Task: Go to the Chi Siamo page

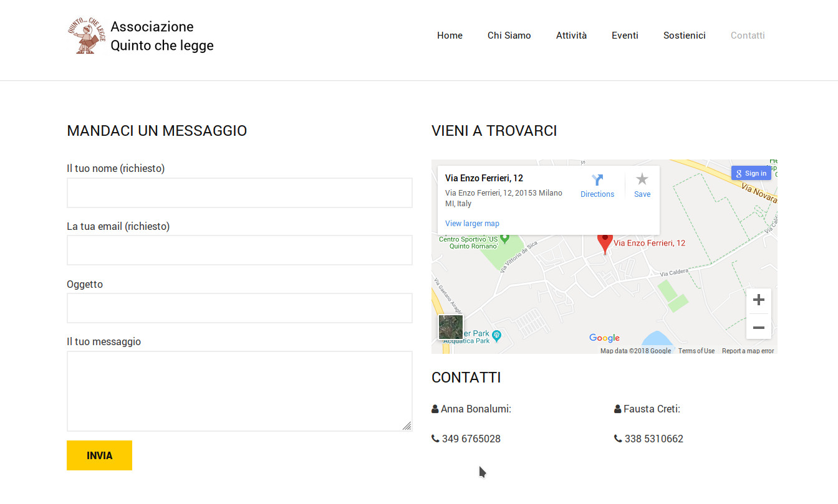Action: click(x=509, y=36)
